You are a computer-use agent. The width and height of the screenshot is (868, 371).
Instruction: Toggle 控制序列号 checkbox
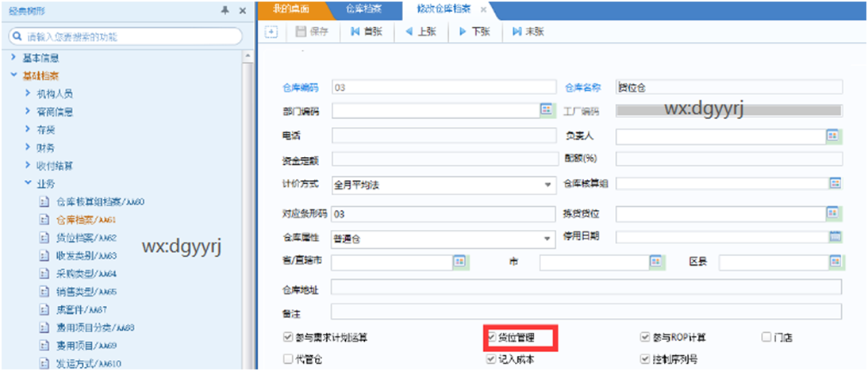644,359
